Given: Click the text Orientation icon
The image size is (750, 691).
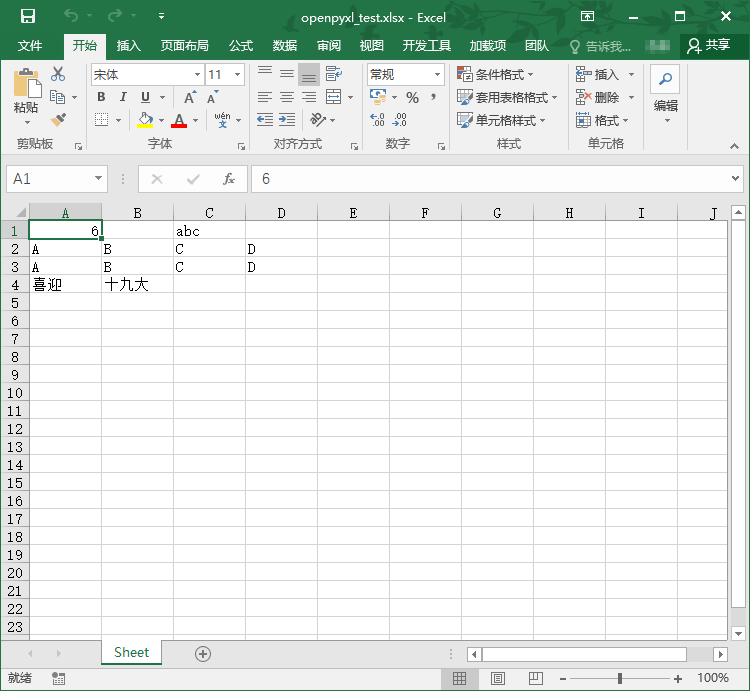Looking at the screenshot, I should click(318, 119).
